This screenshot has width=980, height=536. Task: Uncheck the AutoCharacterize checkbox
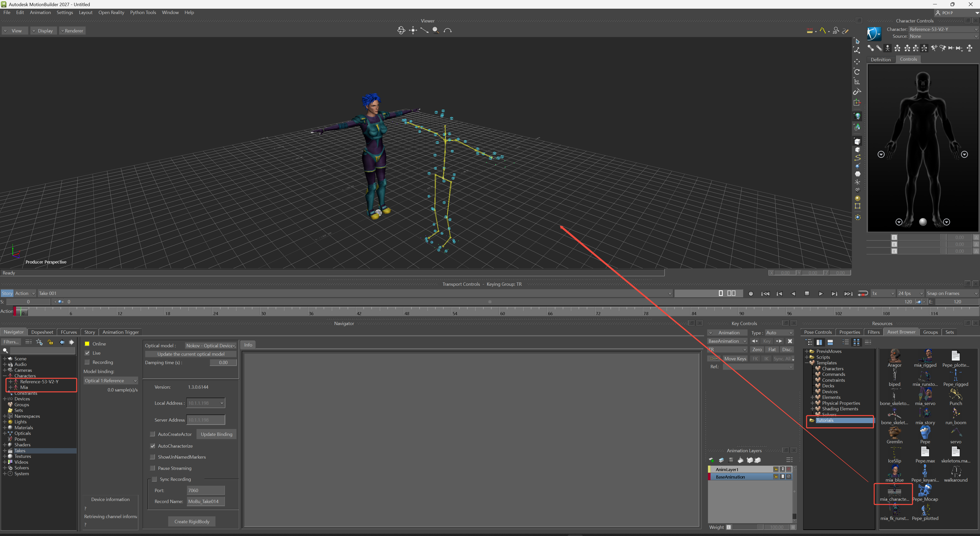pyautogui.click(x=153, y=446)
